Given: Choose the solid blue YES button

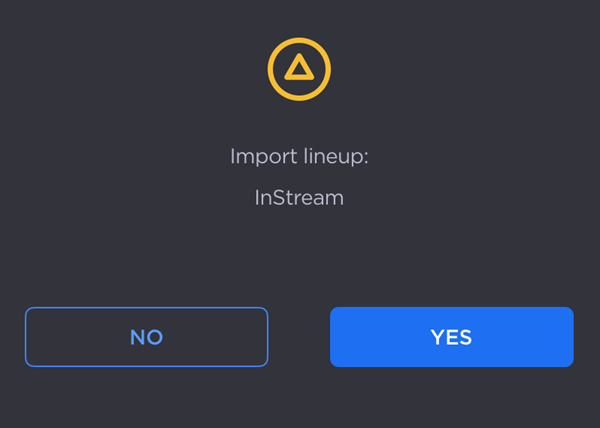Looking at the screenshot, I should click(451, 337).
